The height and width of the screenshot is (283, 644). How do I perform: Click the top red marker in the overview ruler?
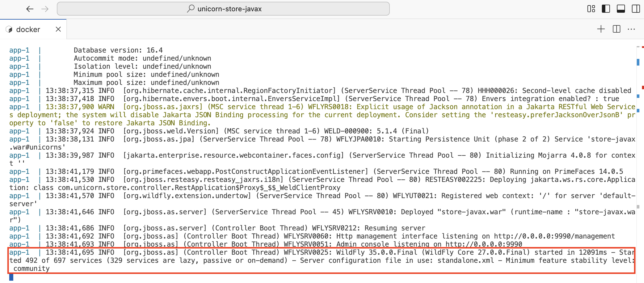tap(643, 47)
